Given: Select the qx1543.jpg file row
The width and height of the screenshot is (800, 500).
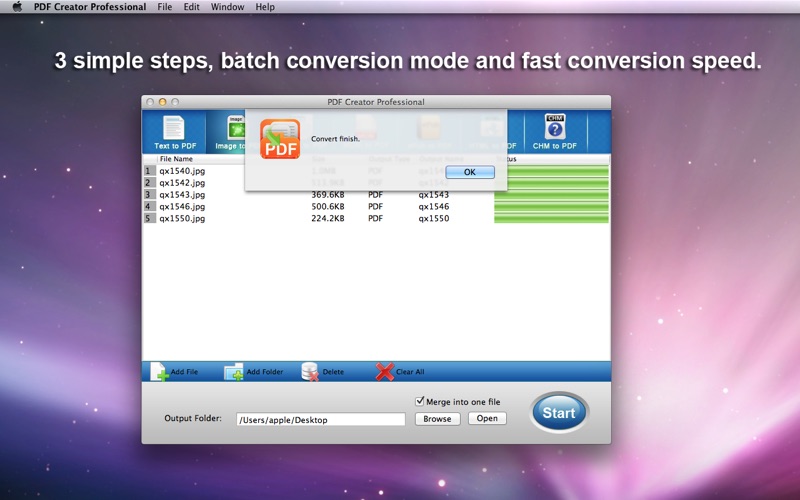Looking at the screenshot, I should coord(376,194).
